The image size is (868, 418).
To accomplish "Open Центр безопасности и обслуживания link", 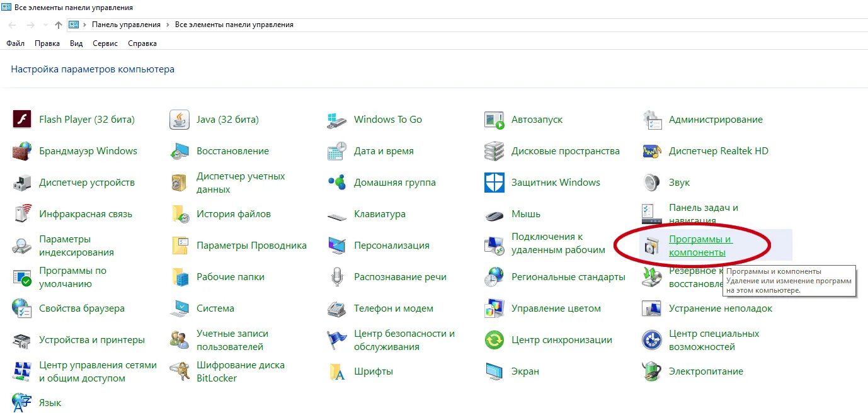I will tap(404, 340).
